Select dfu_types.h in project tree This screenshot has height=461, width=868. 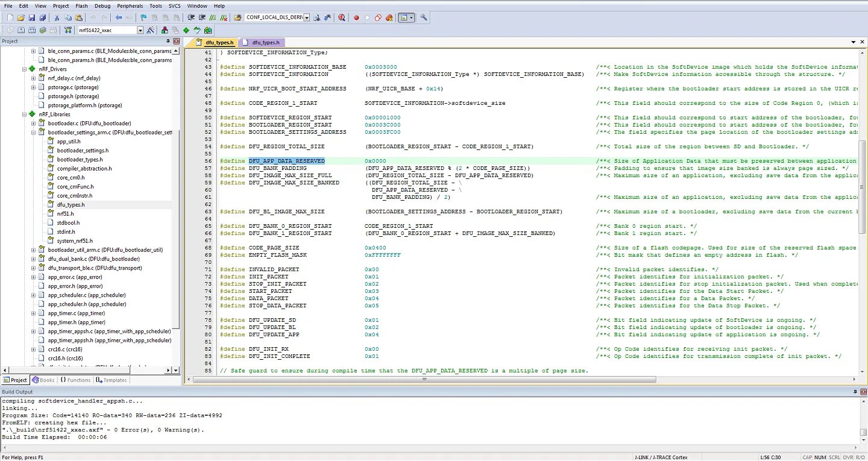coord(71,205)
